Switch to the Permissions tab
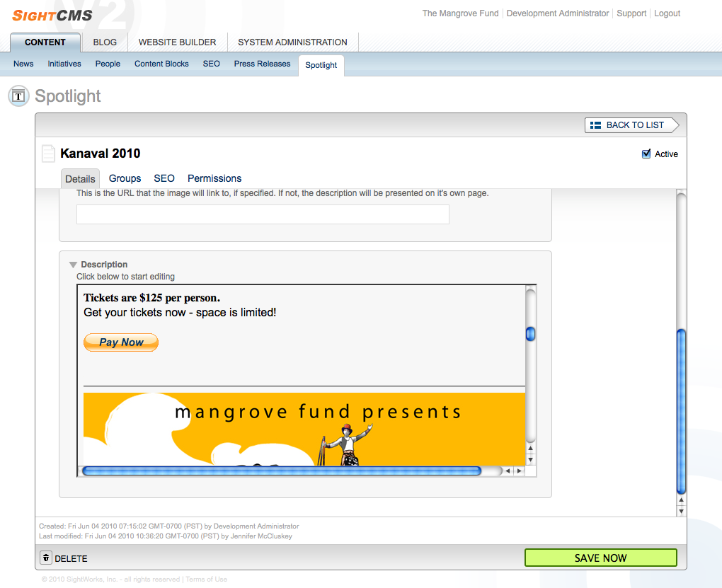 tap(214, 178)
